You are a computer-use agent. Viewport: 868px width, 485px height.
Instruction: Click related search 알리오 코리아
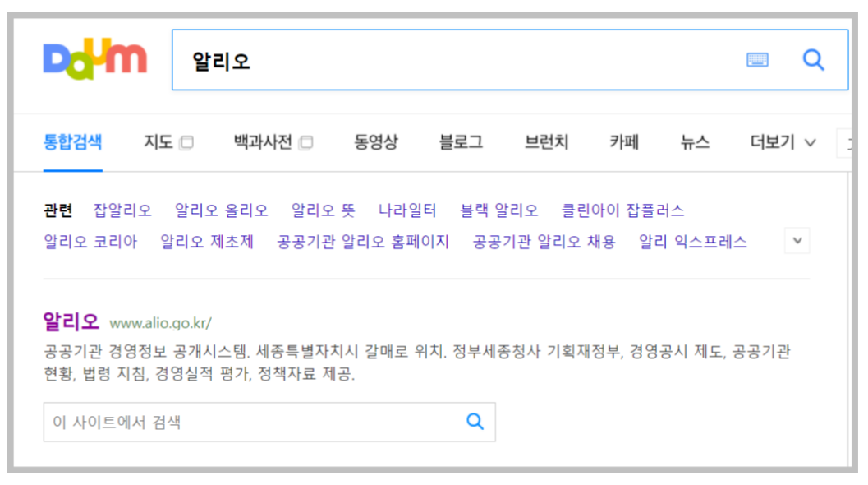point(90,242)
